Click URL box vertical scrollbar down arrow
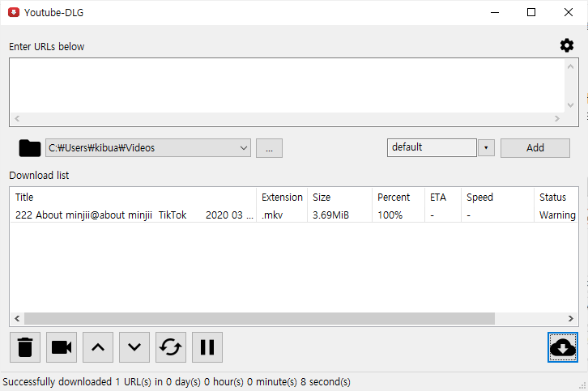This screenshot has width=588, height=391. coord(570,105)
